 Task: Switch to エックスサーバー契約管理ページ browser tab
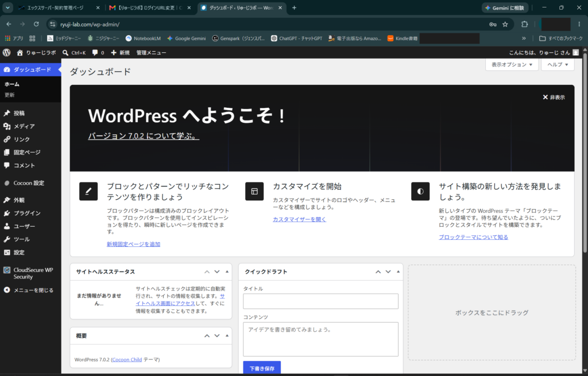[55, 7]
